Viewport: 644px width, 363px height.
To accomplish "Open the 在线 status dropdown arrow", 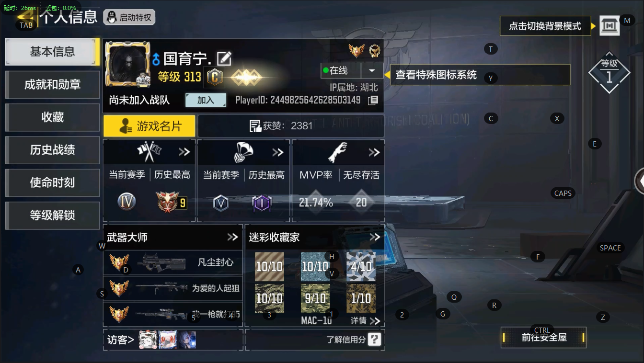I will point(372,70).
